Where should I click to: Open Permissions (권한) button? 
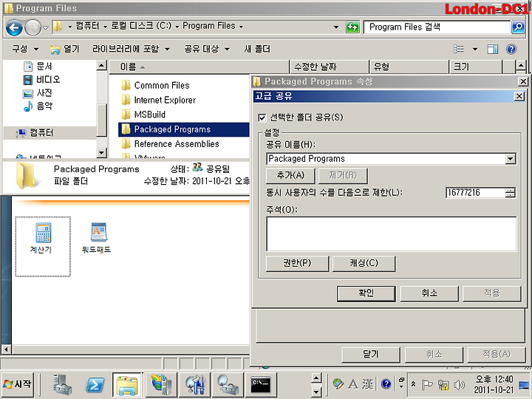[x=297, y=263]
